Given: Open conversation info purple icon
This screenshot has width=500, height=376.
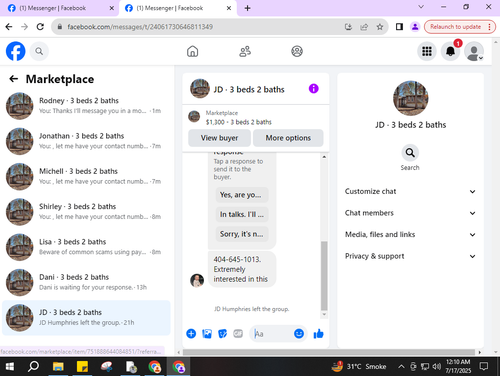Looking at the screenshot, I should pos(314,89).
